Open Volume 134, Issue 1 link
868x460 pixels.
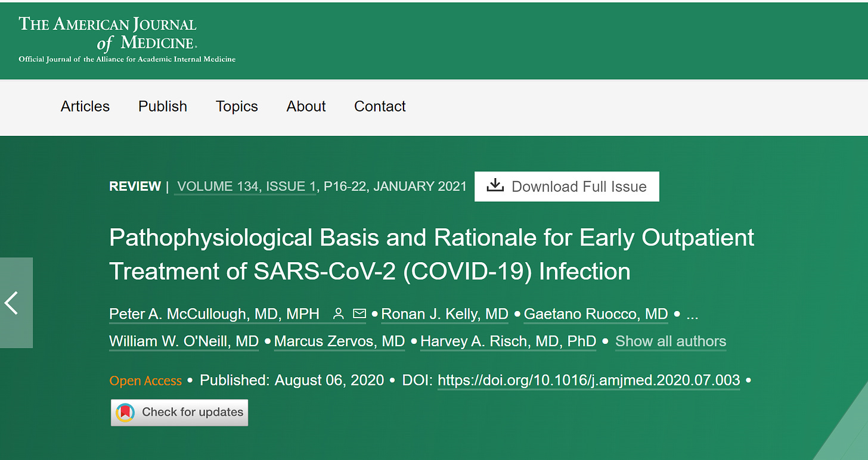pyautogui.click(x=246, y=187)
